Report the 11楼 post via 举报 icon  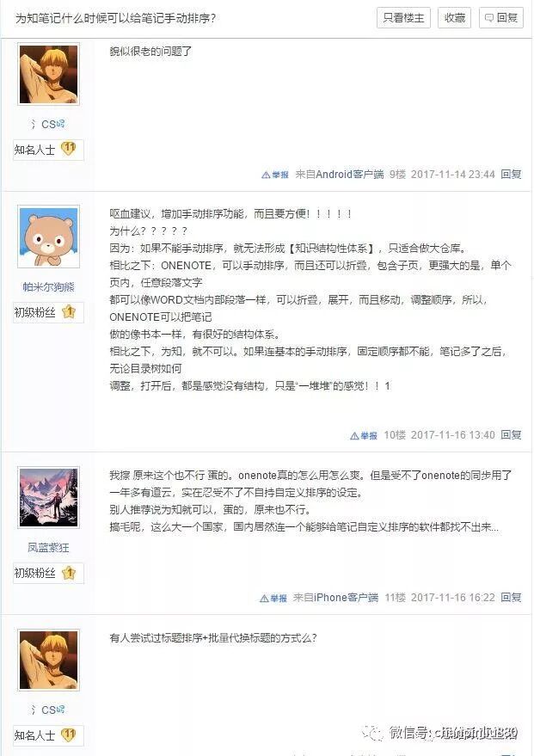[273, 599]
